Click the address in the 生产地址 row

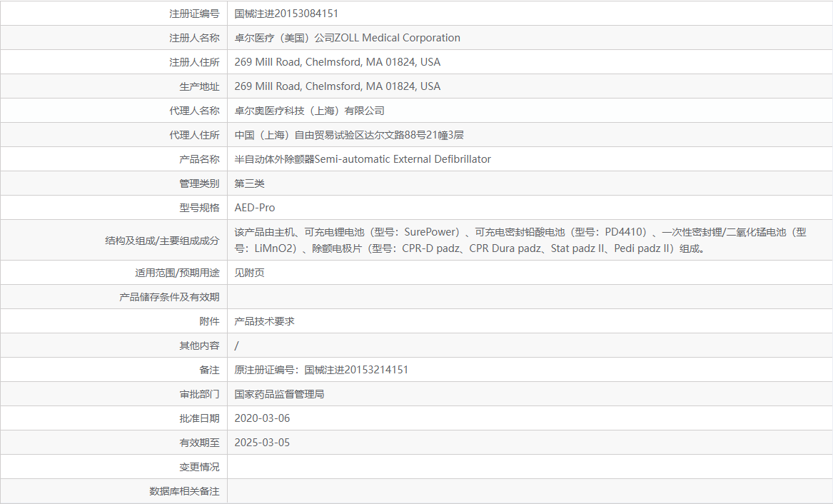[x=338, y=86]
